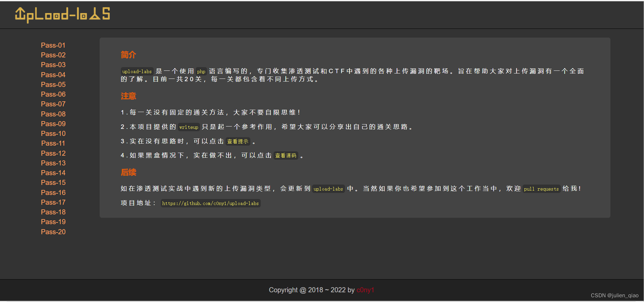Click the 查看源码 view source button
Image resolution: width=644 pixels, height=302 pixels.
click(286, 155)
